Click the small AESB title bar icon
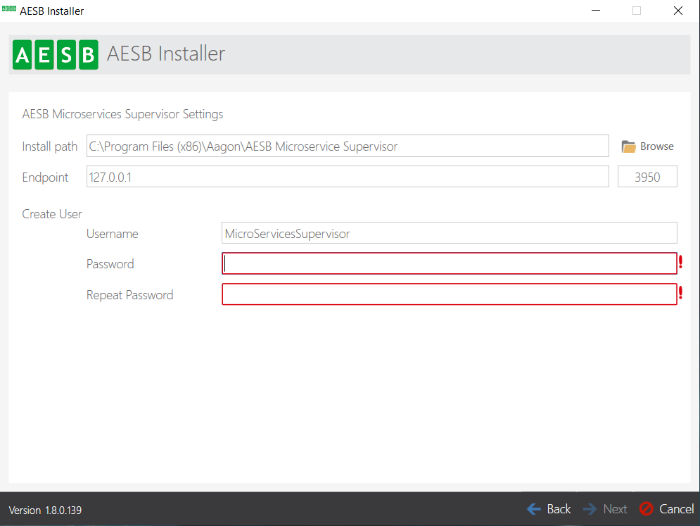Image resolution: width=700 pixels, height=526 pixels. coord(8,10)
